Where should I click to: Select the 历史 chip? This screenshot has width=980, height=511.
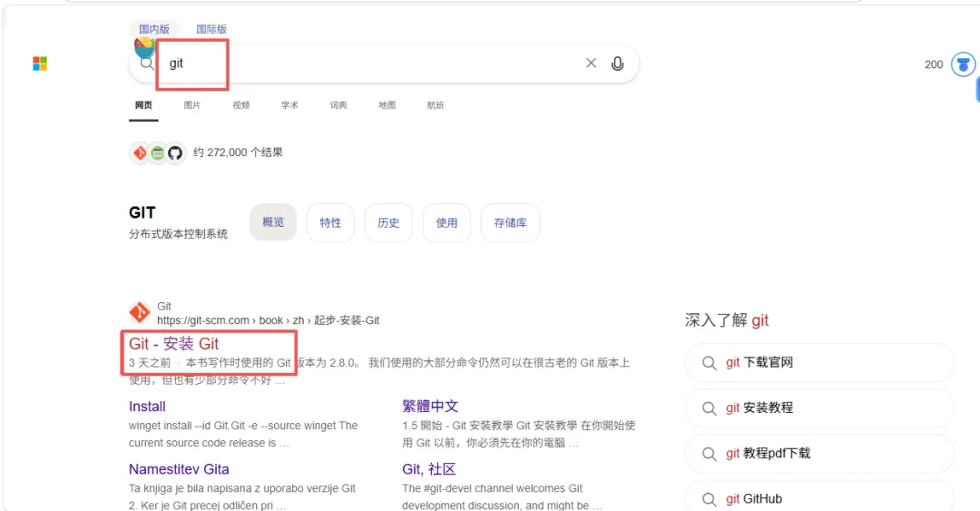click(x=388, y=222)
